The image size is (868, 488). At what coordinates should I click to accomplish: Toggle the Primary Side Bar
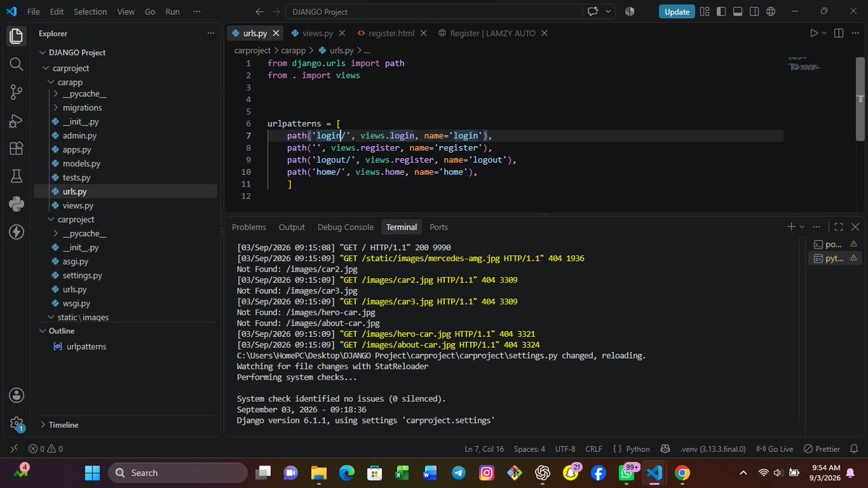pos(720,12)
